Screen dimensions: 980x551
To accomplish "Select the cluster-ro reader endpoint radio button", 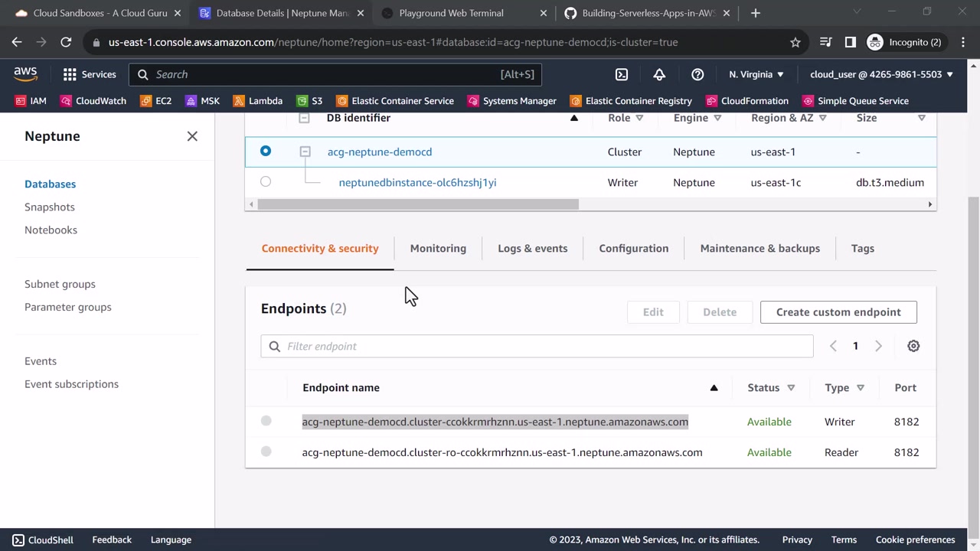I will click(266, 452).
